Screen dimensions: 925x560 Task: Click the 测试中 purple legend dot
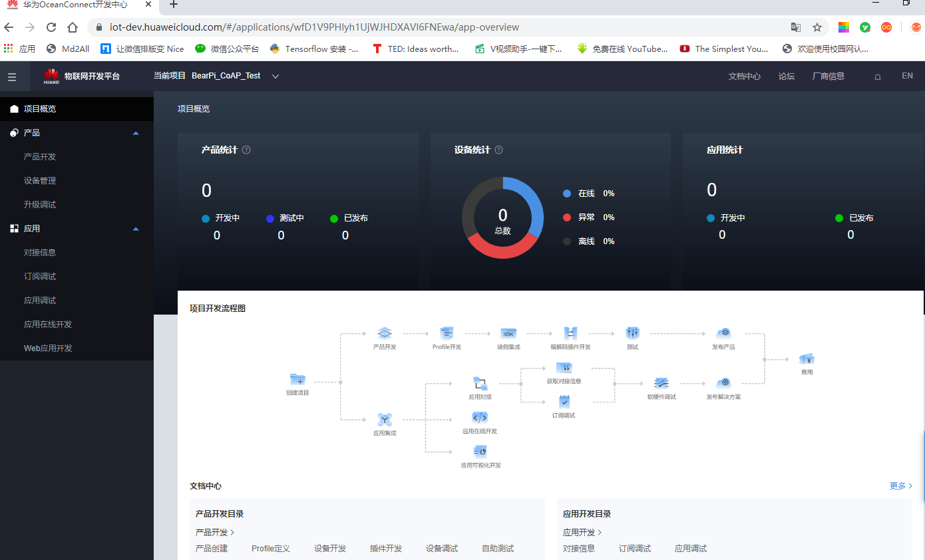point(270,218)
